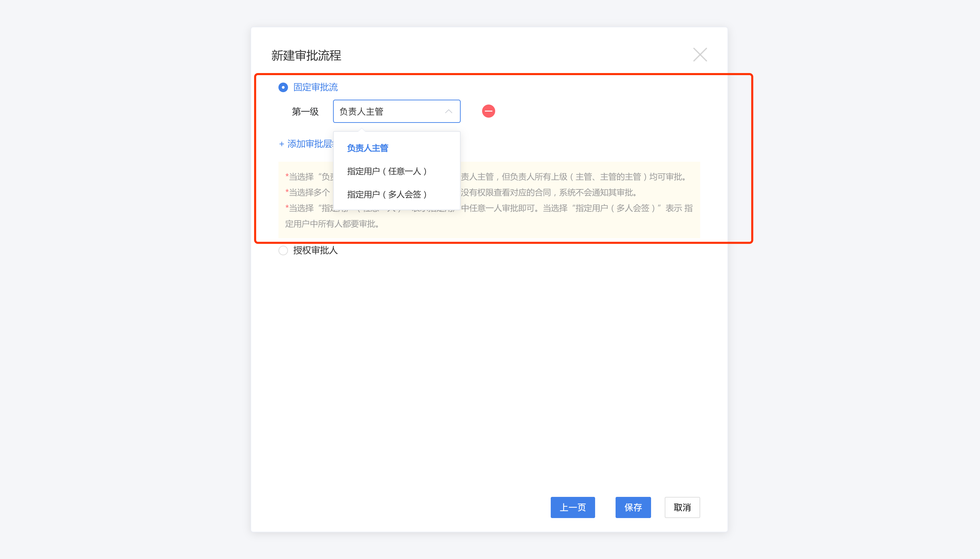The image size is (980, 559).
Task: Select the 固定审批流 radio button
Action: tap(283, 87)
